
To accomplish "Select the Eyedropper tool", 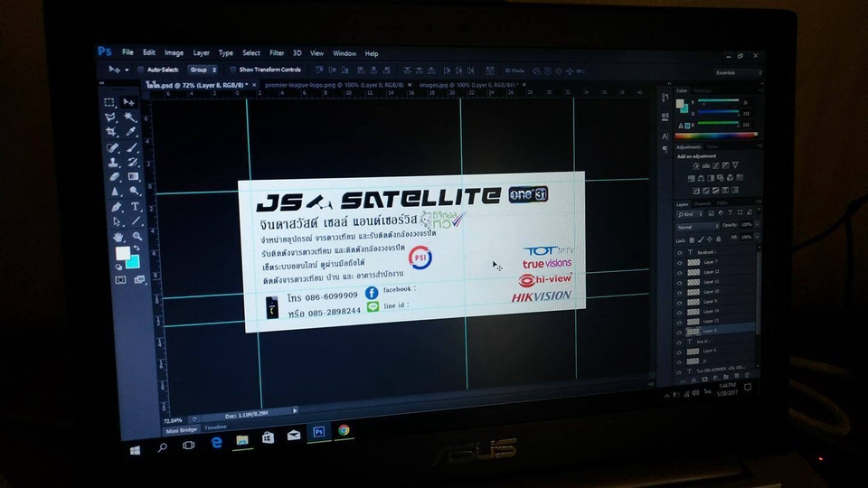I will 131,132.
